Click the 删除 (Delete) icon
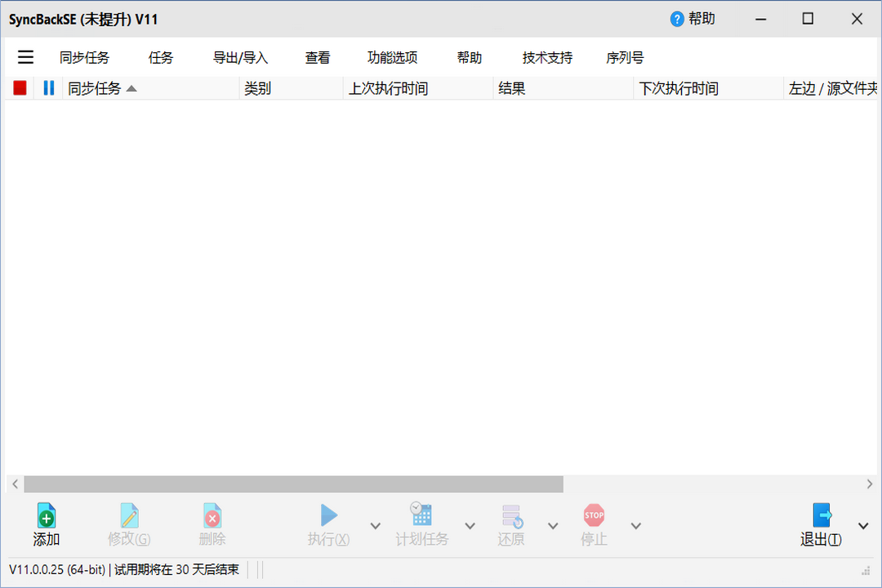Viewport: 882px width, 588px height. click(212, 516)
